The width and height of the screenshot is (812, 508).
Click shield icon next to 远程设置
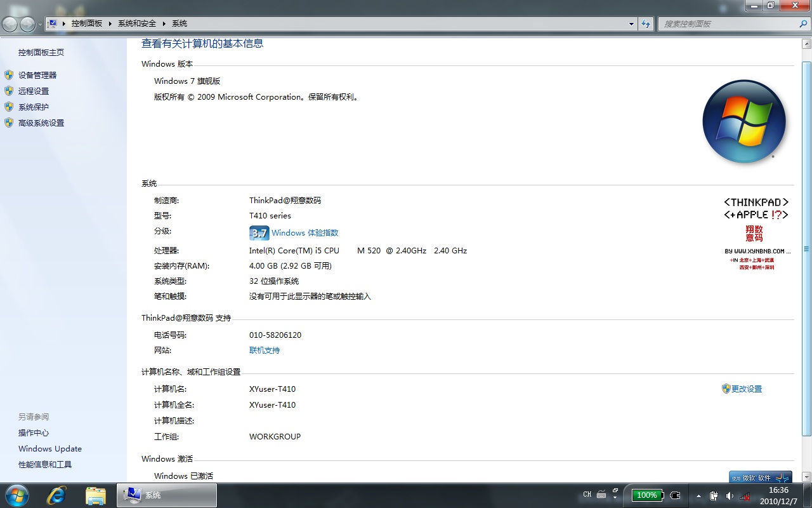9,91
